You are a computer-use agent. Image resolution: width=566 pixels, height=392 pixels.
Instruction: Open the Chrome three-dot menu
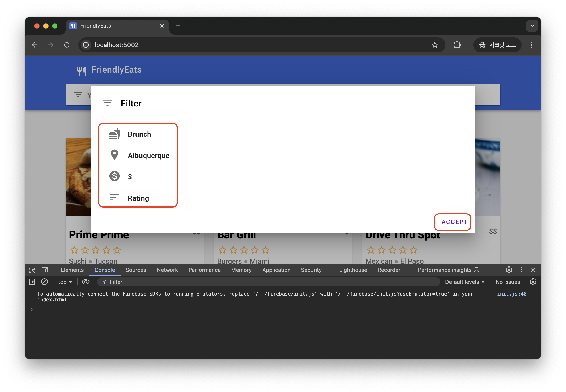[x=531, y=45]
